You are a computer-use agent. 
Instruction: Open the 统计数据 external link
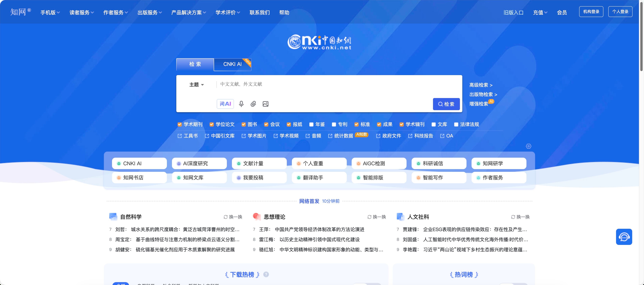tap(341, 136)
